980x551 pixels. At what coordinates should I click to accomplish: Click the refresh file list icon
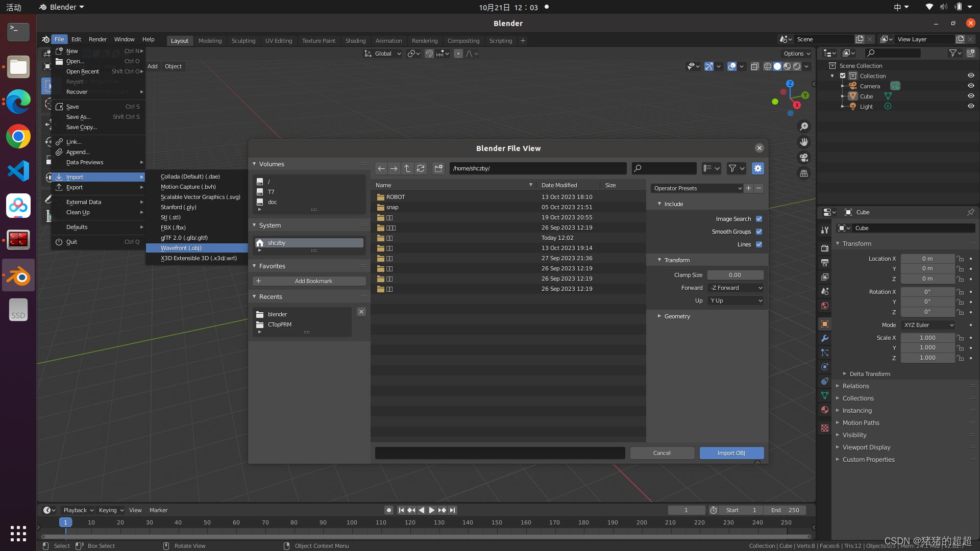[421, 168]
